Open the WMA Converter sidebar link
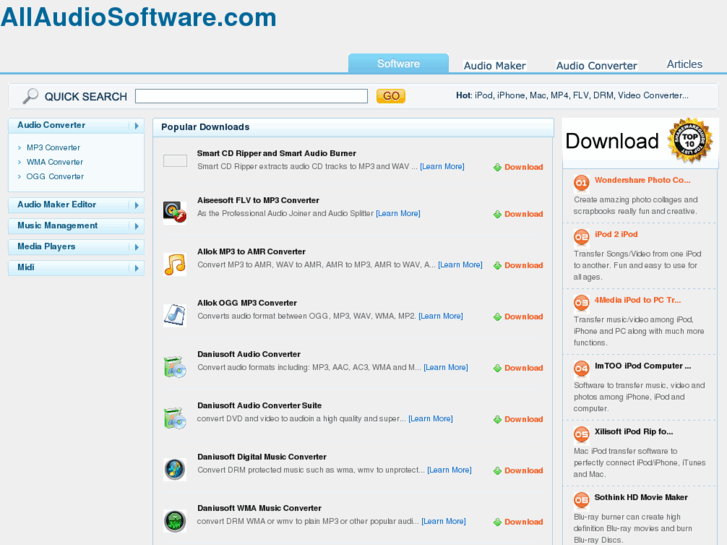727x545 pixels. (x=55, y=162)
